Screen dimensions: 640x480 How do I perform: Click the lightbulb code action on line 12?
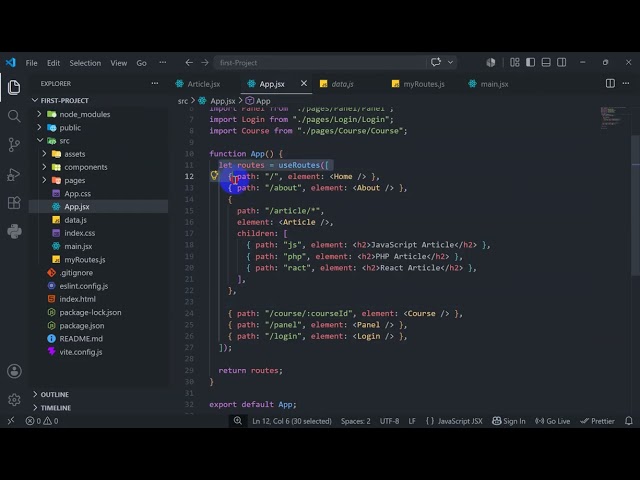coord(214,176)
